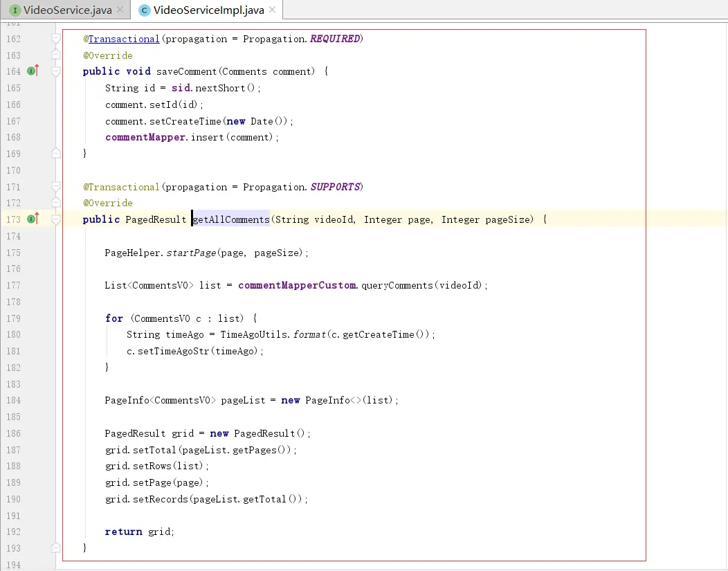Collapse the saveComment method fold on line 164
This screenshot has width=728, height=571.
(56, 71)
